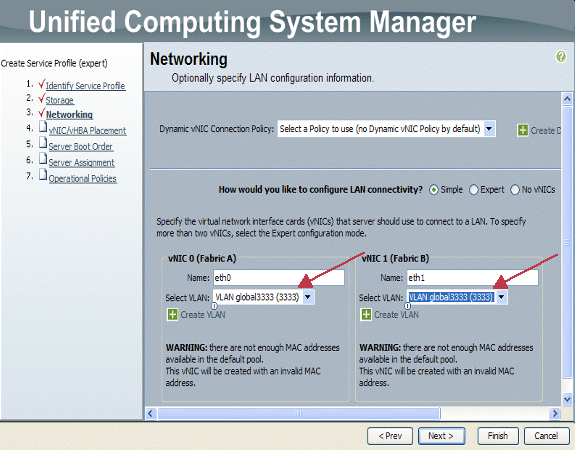Open the Dynamic vNIC Connection Policy dropdown
This screenshot has height=450, width=575.
pos(489,129)
